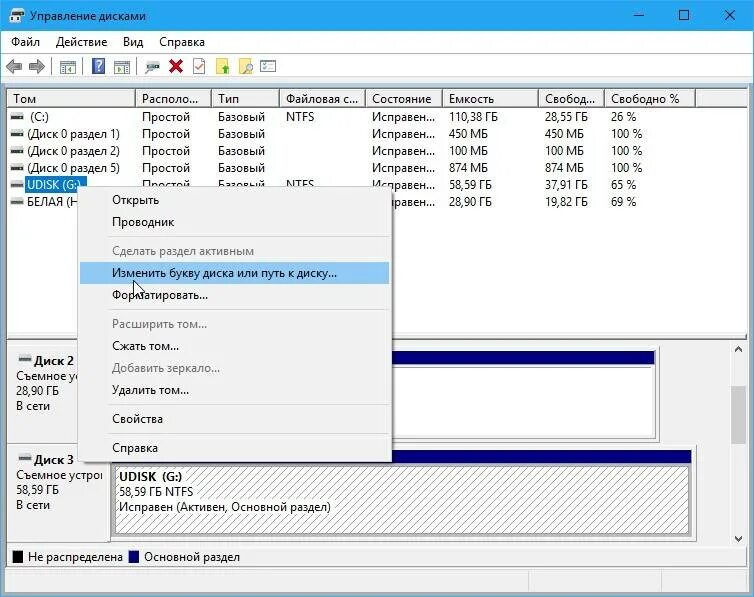Click the red X delete icon

pos(176,66)
